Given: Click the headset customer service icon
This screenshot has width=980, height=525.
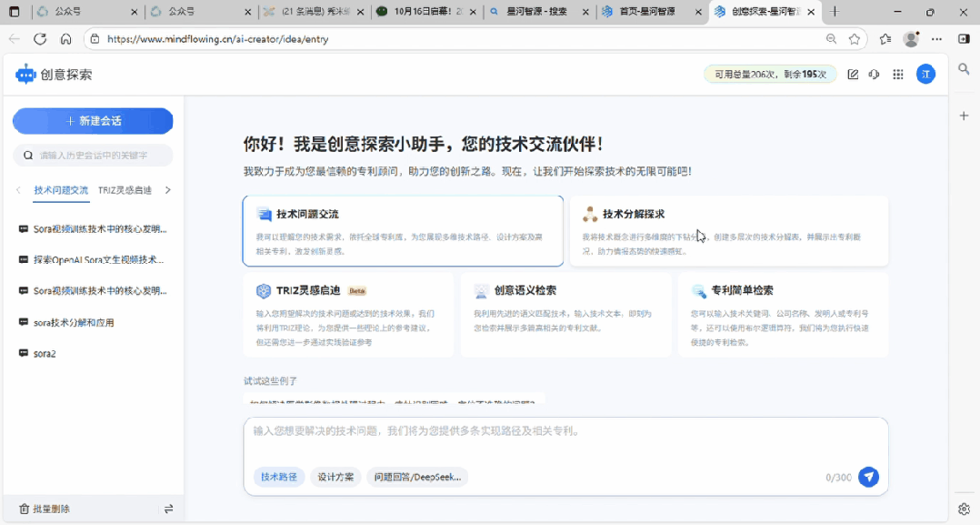Looking at the screenshot, I should coord(875,74).
